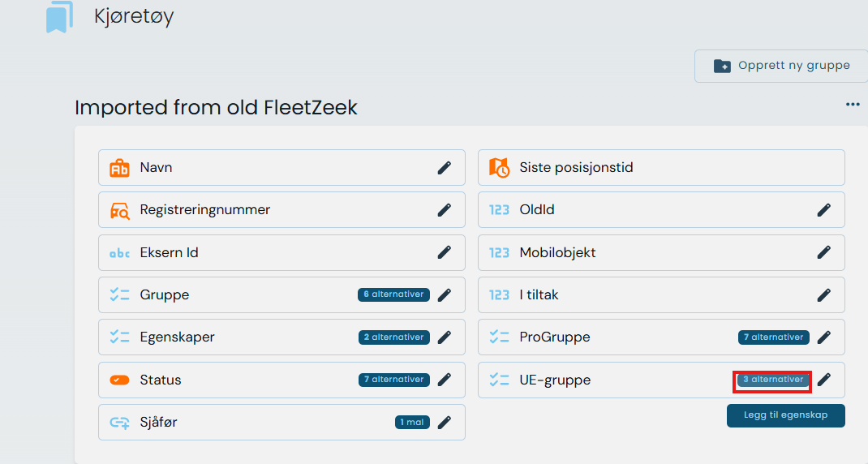Viewport: 868px width, 464px height.
Task: Click the ProGruppe pencil icon
Action: click(824, 337)
